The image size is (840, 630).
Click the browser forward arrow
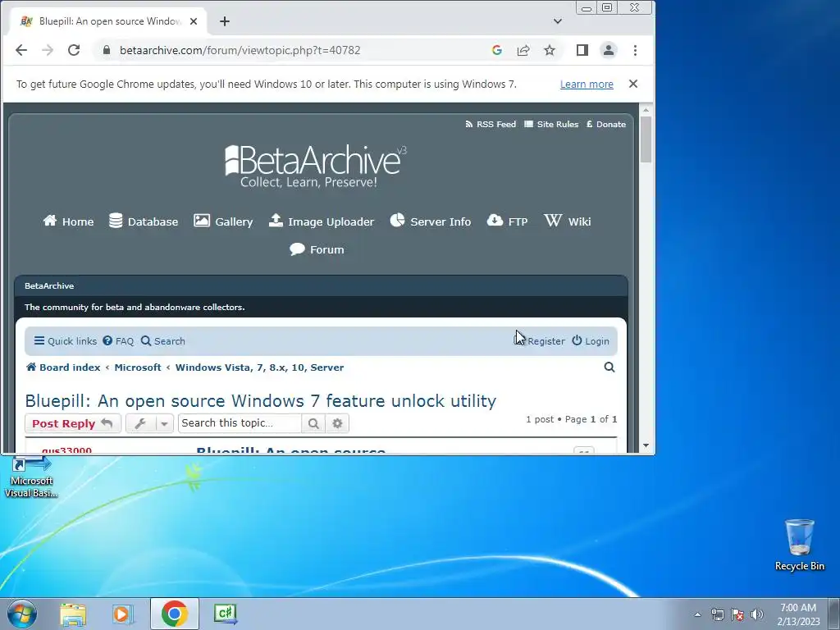click(x=48, y=50)
